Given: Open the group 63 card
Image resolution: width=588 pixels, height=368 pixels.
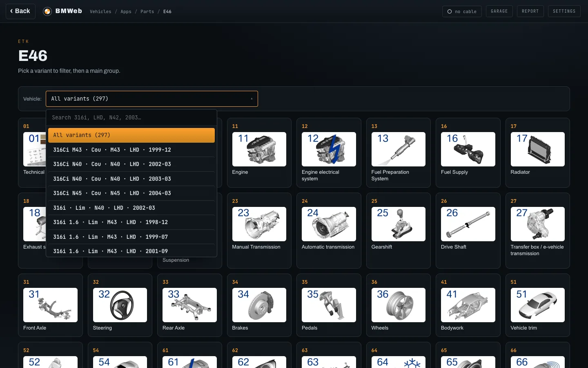Looking at the screenshot, I should coord(329,355).
